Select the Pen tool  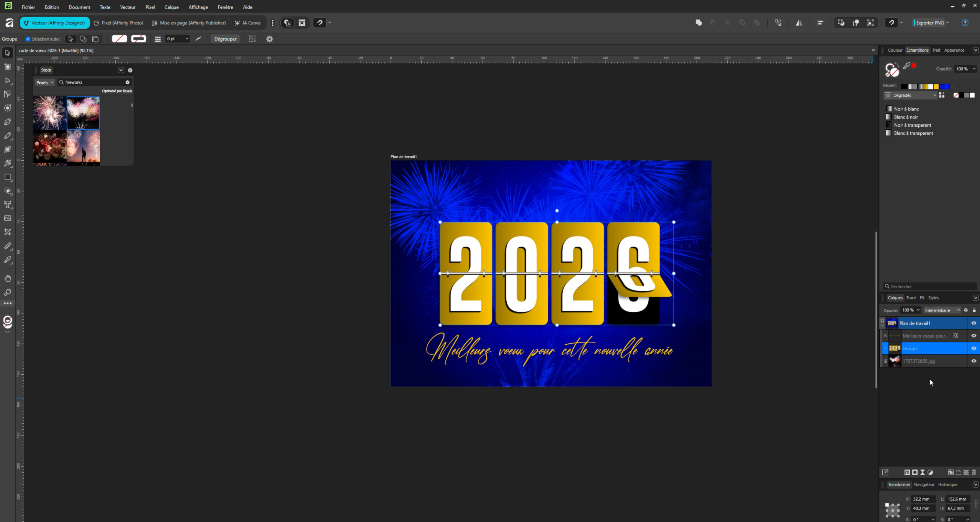(7, 122)
